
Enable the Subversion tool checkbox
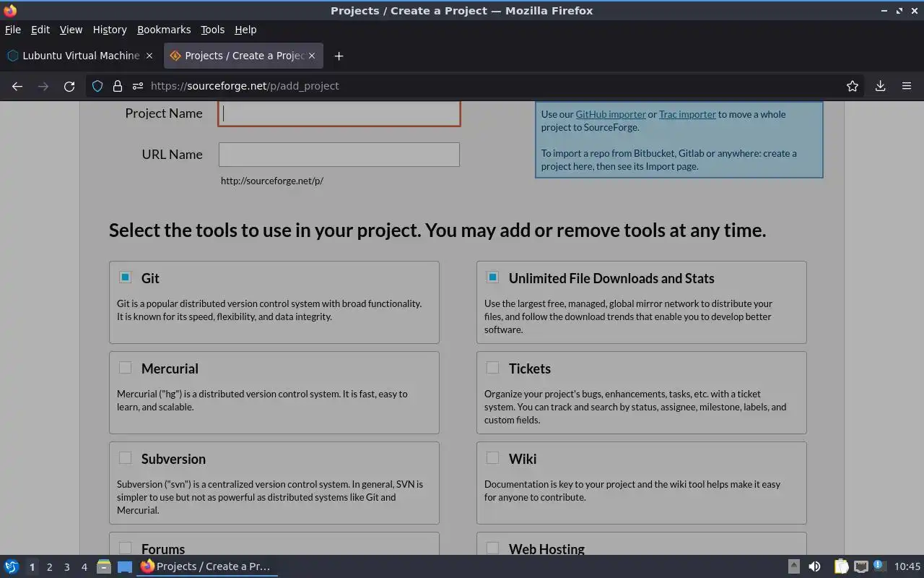[125, 457]
